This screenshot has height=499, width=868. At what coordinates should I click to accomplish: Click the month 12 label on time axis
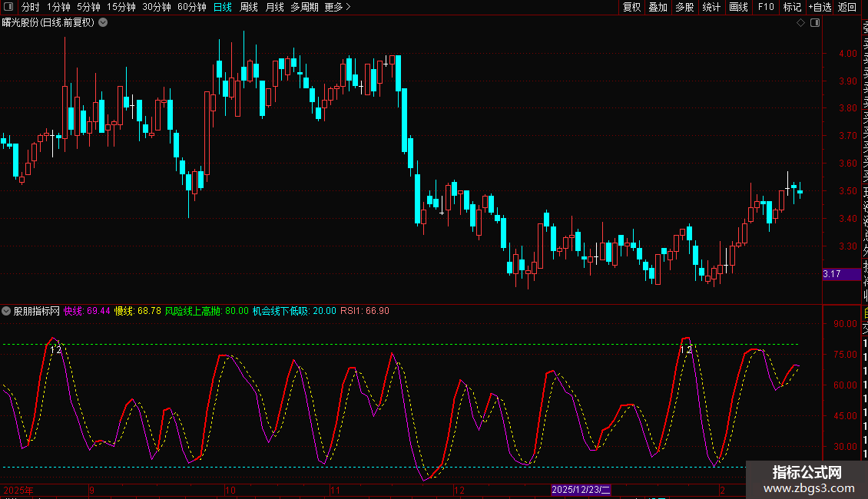(459, 490)
